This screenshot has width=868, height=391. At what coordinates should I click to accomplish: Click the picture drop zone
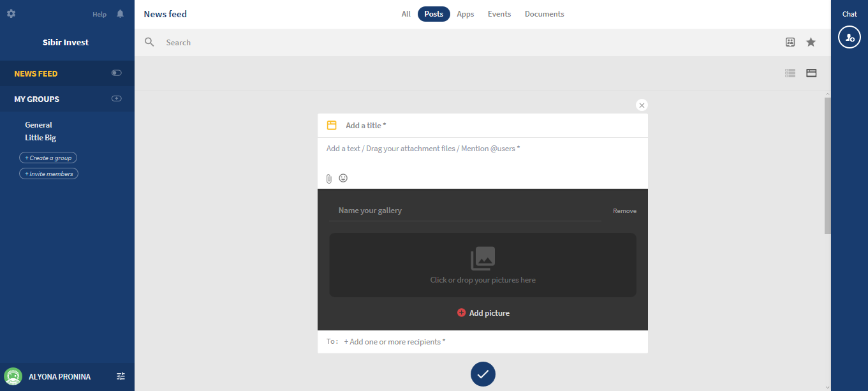pos(483,265)
